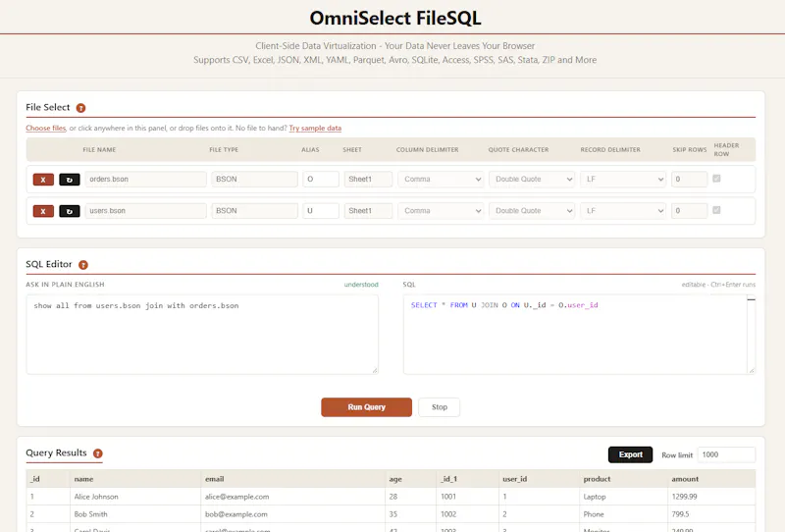Open column delimiter dropdown for orders.bson

[441, 180]
